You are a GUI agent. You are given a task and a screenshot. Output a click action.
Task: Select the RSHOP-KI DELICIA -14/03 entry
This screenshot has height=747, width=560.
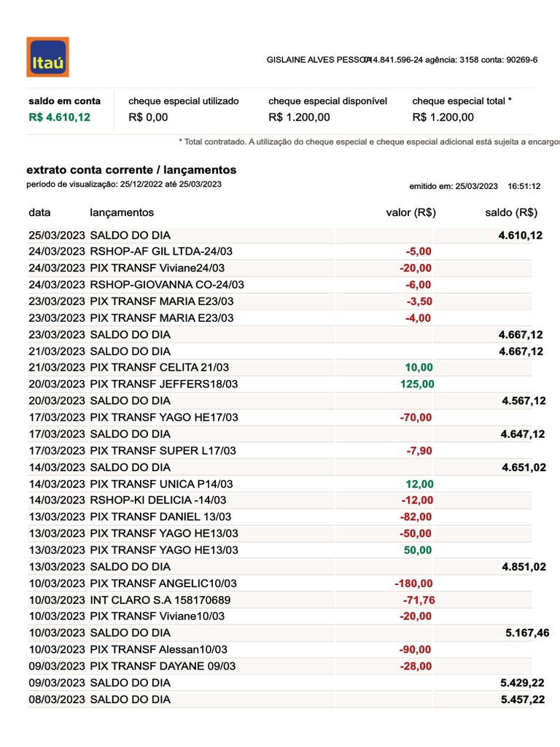tap(157, 500)
